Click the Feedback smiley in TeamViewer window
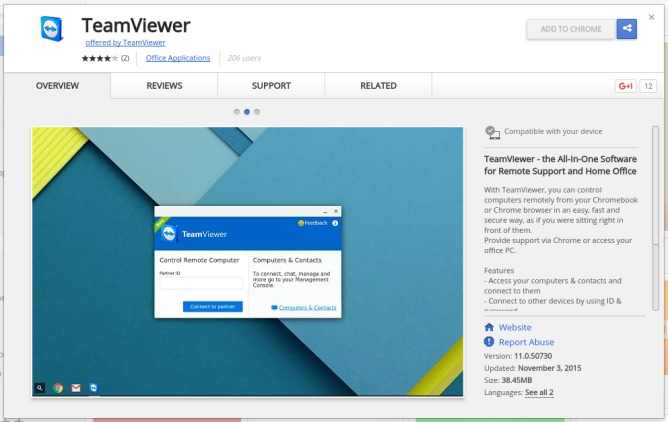The height and width of the screenshot is (422, 668). coord(301,223)
